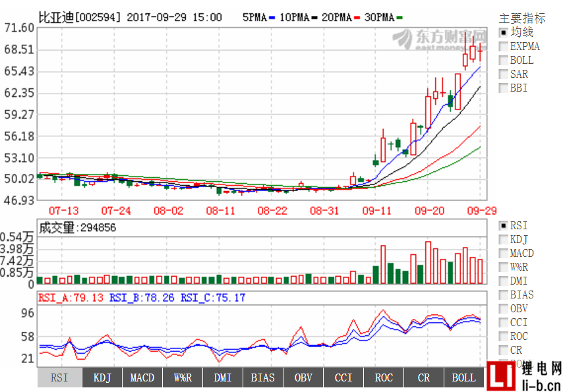Enable the CCI checkbox in side list

504,322
